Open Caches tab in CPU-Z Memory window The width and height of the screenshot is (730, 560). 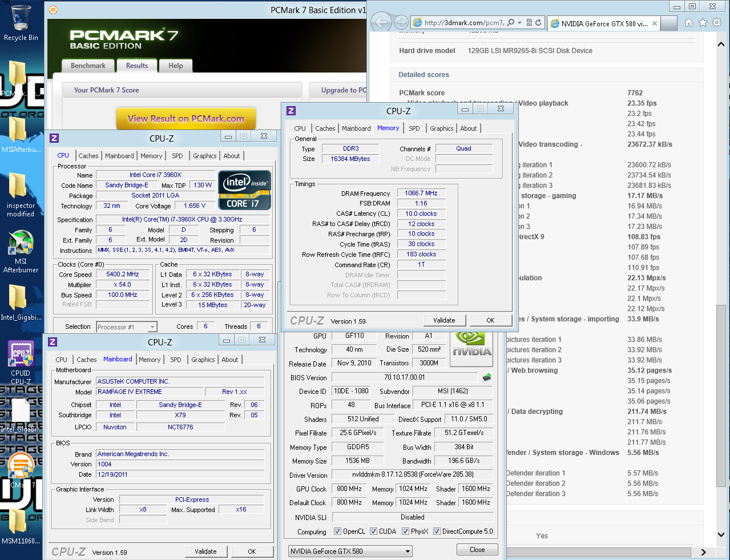pos(325,128)
